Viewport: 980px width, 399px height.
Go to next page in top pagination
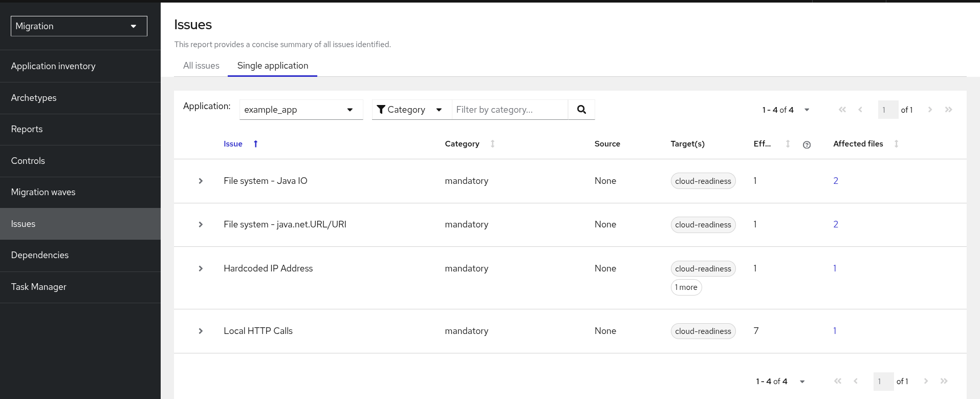click(930, 110)
